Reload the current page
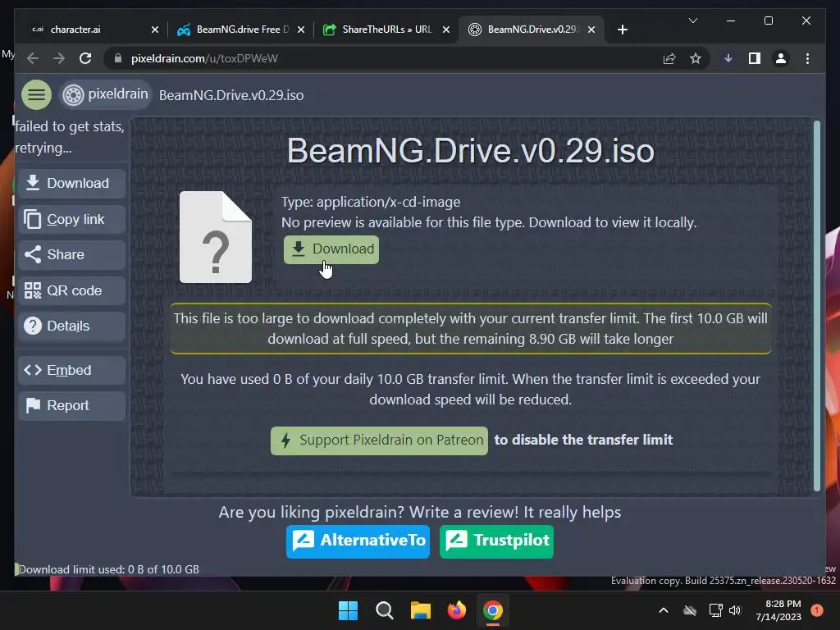840x630 pixels. coord(85,58)
